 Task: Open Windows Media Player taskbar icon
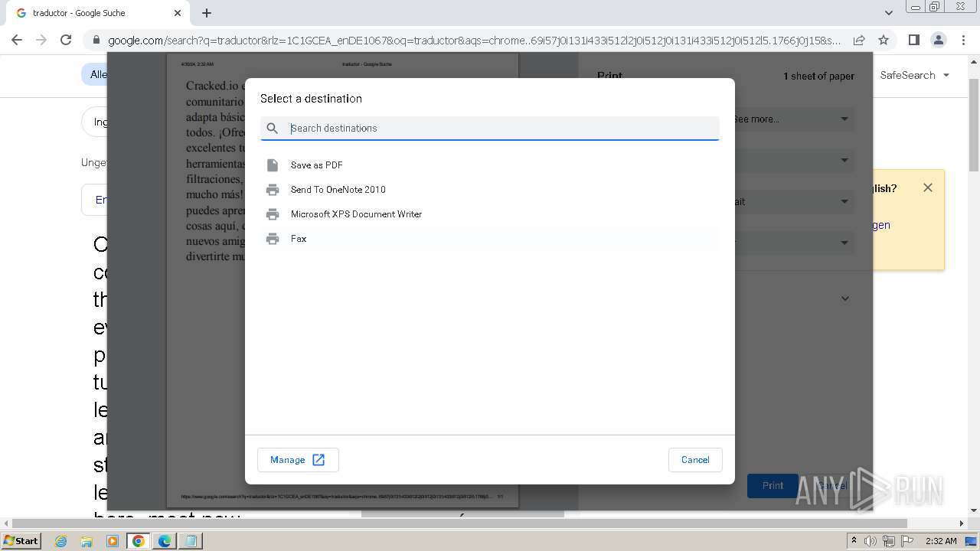click(113, 541)
